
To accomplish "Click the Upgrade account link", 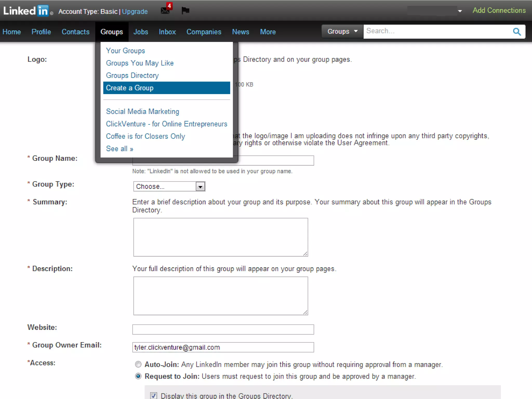I will pos(135,12).
